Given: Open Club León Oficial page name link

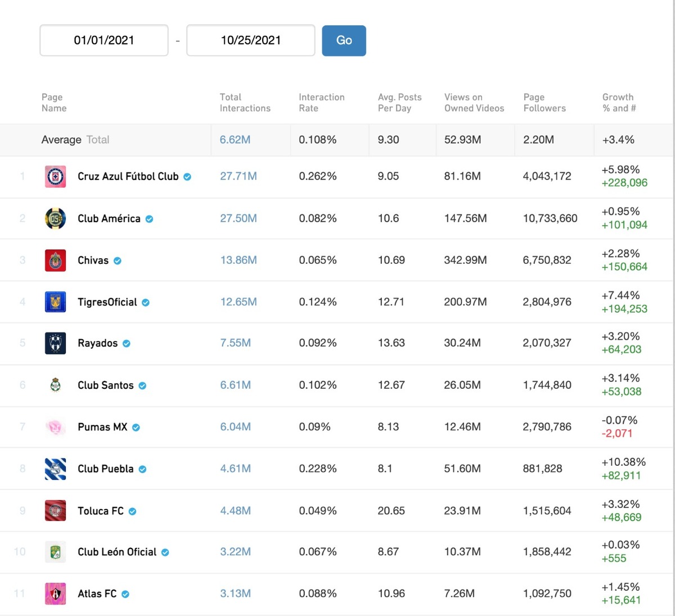Looking at the screenshot, I should pos(117,552).
